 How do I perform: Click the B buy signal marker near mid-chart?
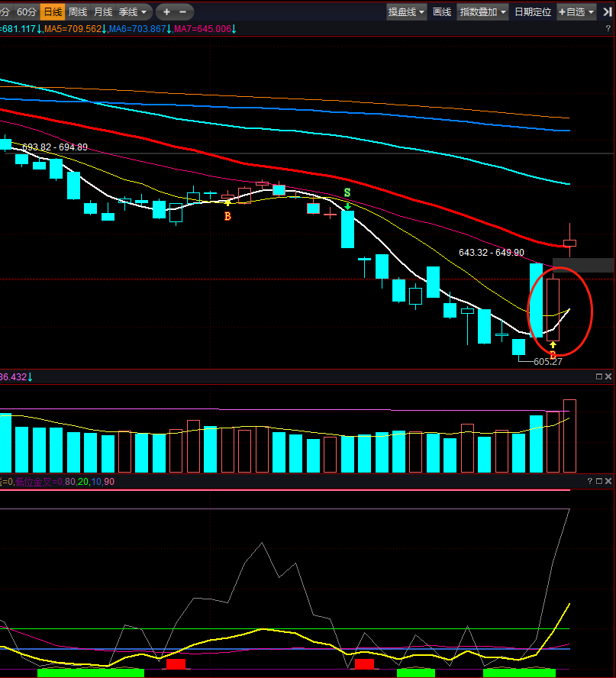227,216
